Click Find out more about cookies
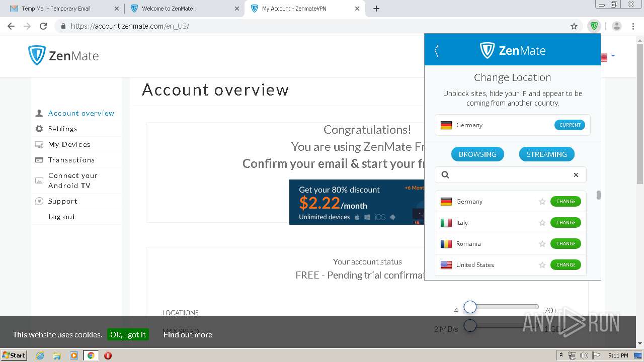Viewport: 644px width, 362px height. (x=188, y=334)
